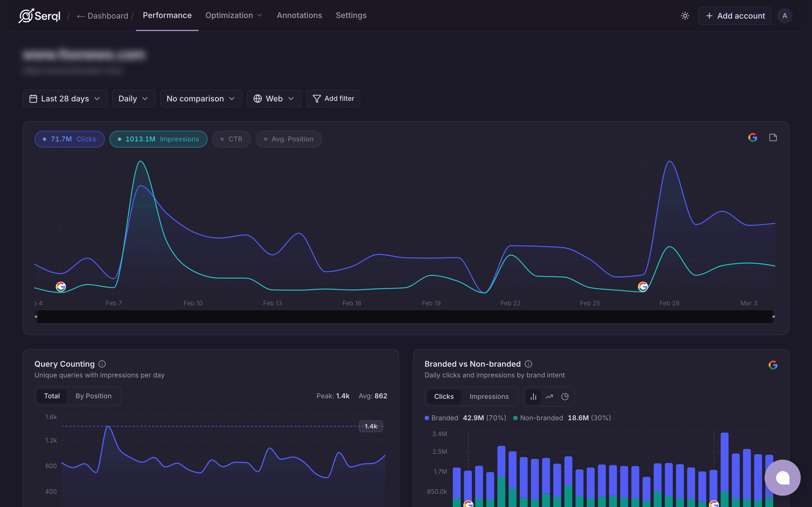Image resolution: width=812 pixels, height=507 pixels.
Task: Switch to the Annotations tab
Action: pos(299,15)
